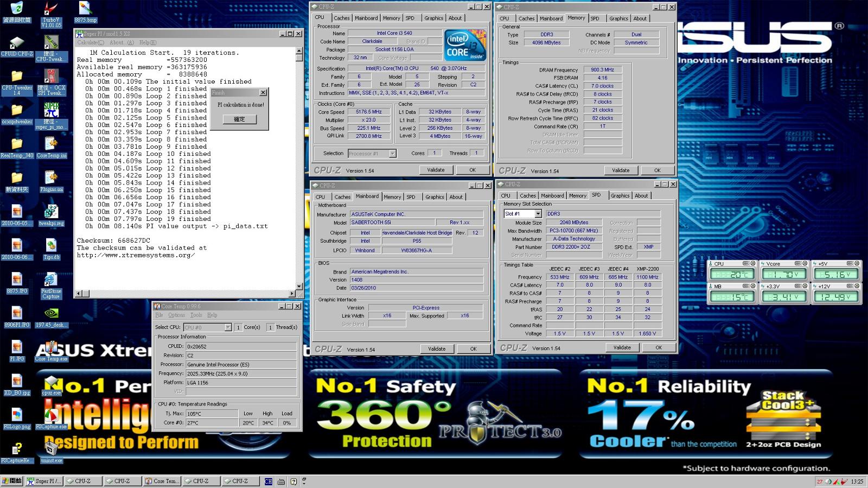This screenshot has width=868, height=488.
Task: Open the Select CPU dropdown in Core Temp
Action: [228, 327]
